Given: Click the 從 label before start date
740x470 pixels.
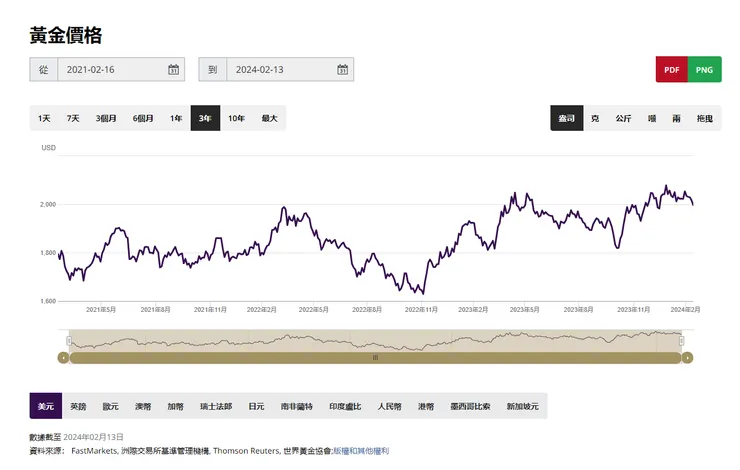Looking at the screenshot, I should 43,69.
